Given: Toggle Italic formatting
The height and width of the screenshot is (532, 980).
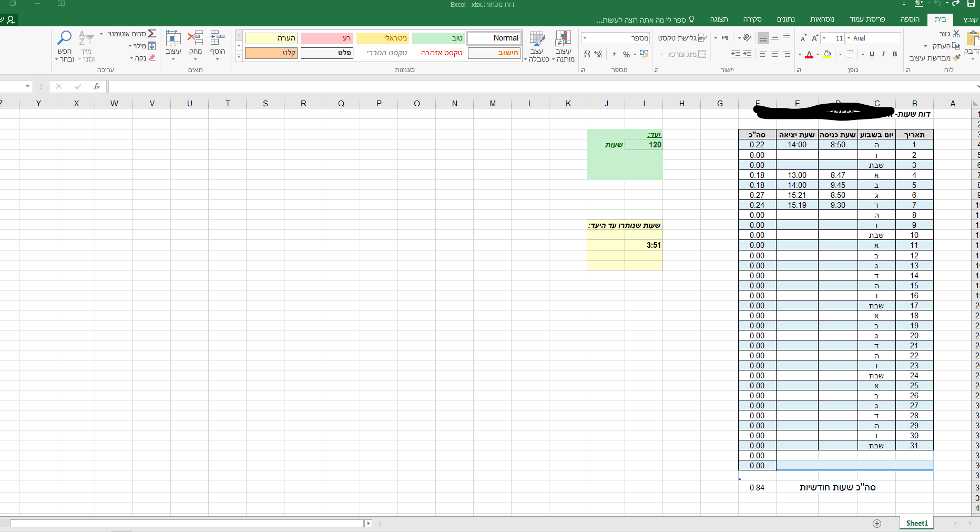Looking at the screenshot, I should pyautogui.click(x=883, y=54).
